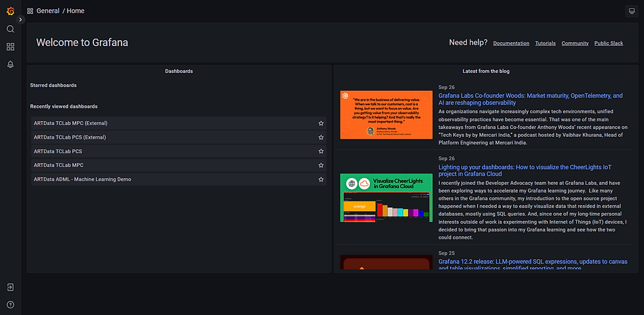Click the dashboards grid icon beside General breadcrumb
Viewport: 644px width, 315px height.
tap(30, 11)
